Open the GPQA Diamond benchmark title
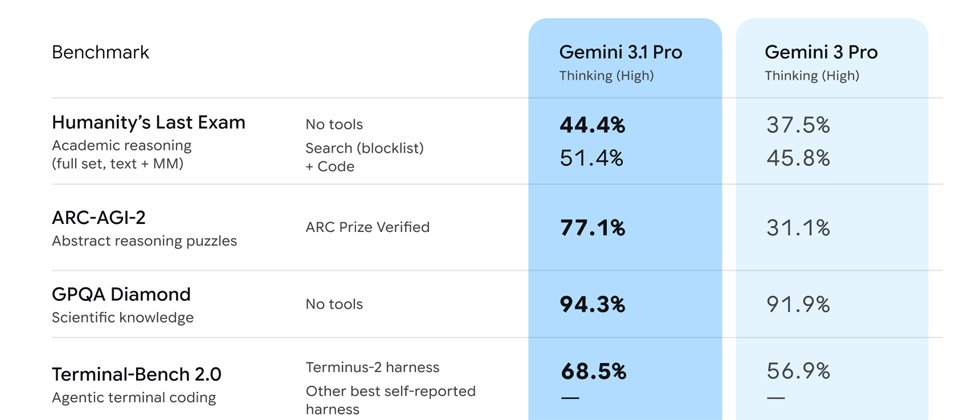This screenshot has width=960, height=420. [121, 295]
